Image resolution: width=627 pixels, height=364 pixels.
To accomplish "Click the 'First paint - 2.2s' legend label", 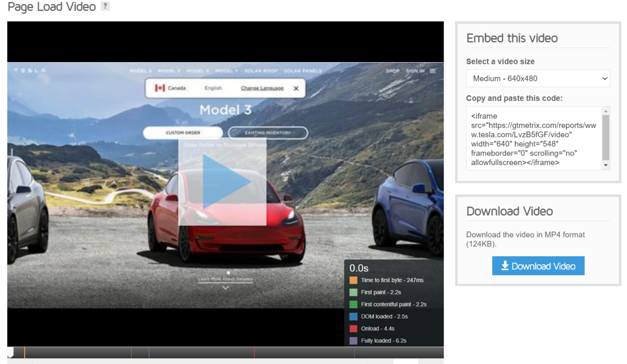I will click(x=381, y=292).
